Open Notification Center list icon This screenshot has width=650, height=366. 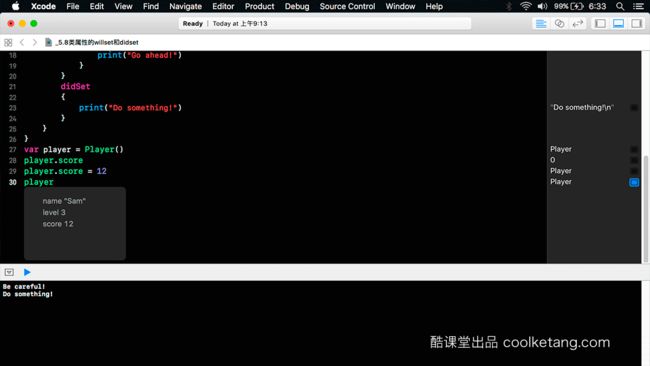point(638,6)
